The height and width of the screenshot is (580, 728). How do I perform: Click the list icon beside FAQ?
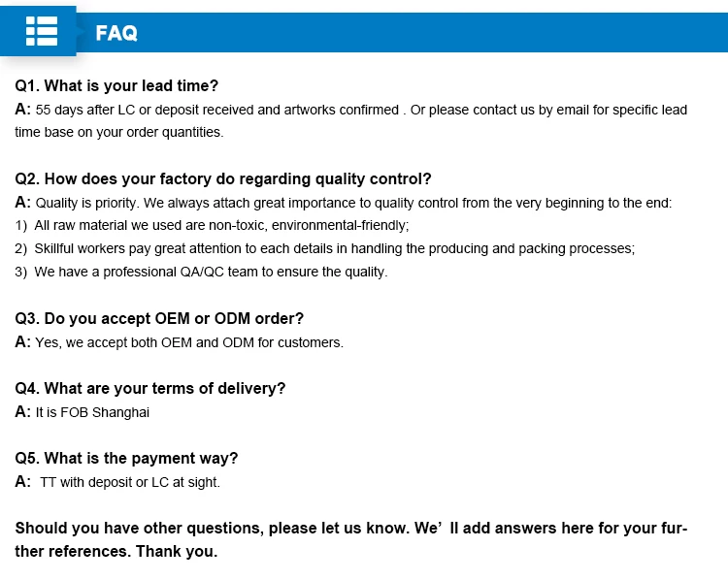[41, 31]
